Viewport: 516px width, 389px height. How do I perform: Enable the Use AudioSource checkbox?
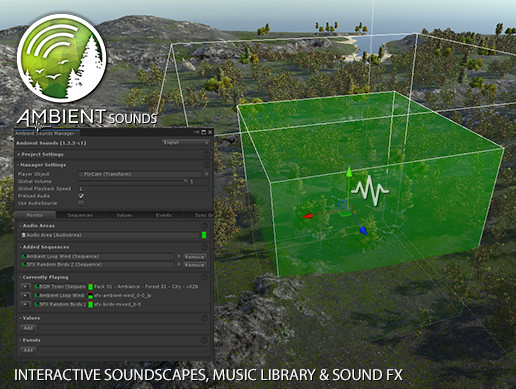[x=81, y=203]
